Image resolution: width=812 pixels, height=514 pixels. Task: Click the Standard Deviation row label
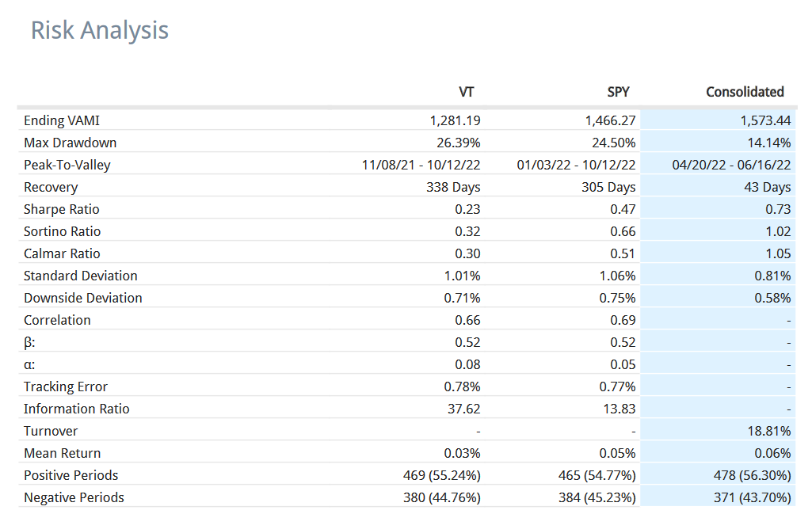tap(81, 276)
